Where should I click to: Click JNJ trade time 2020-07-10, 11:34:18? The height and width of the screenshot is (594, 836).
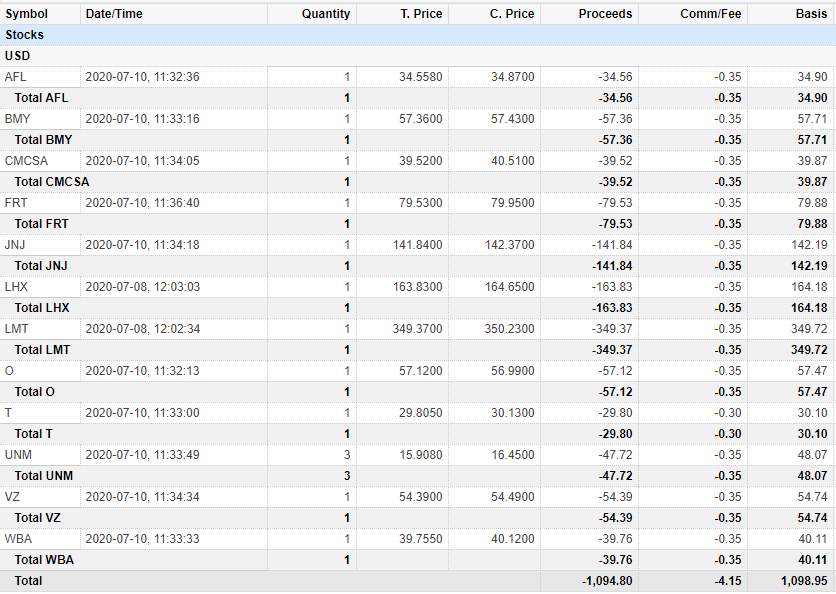[142, 245]
